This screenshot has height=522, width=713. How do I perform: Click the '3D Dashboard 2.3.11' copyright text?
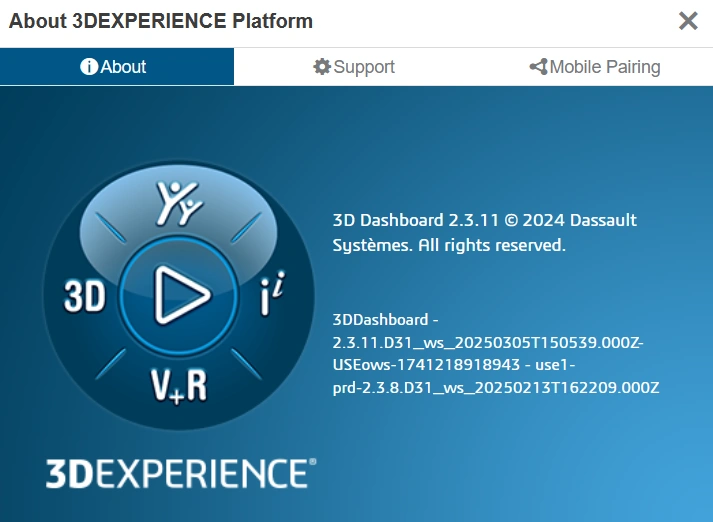(485, 232)
